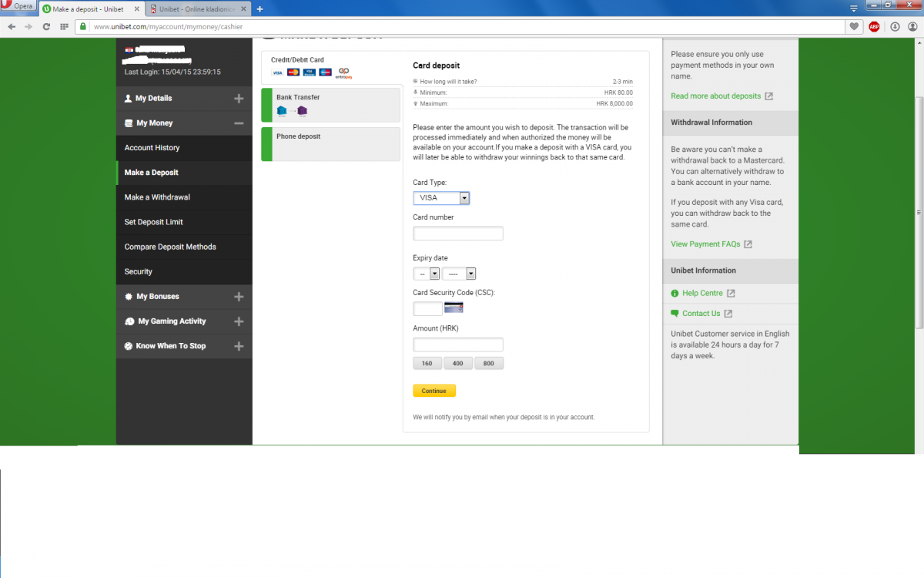
Task: Open the expiry month dropdown
Action: coord(427,274)
